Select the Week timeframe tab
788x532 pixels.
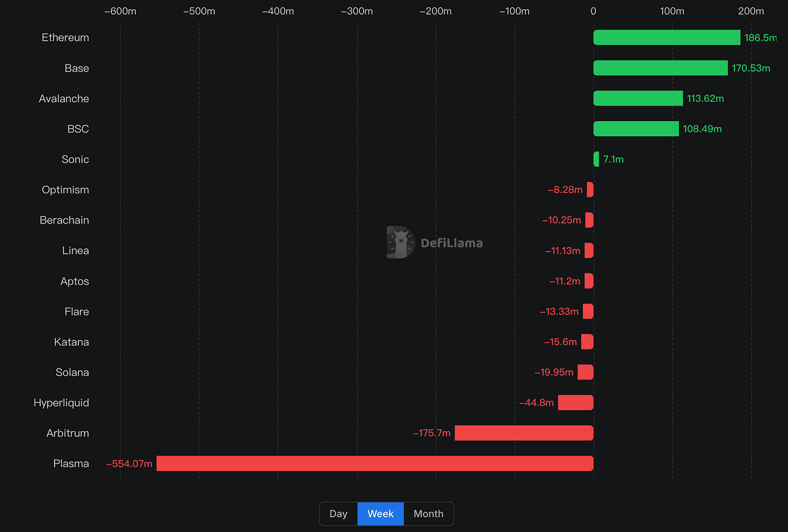click(x=380, y=514)
